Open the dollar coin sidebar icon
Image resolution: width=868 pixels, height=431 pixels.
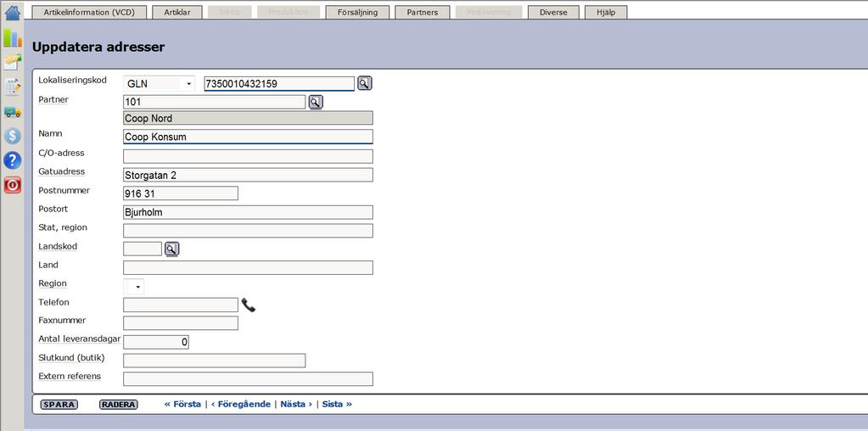(12, 136)
